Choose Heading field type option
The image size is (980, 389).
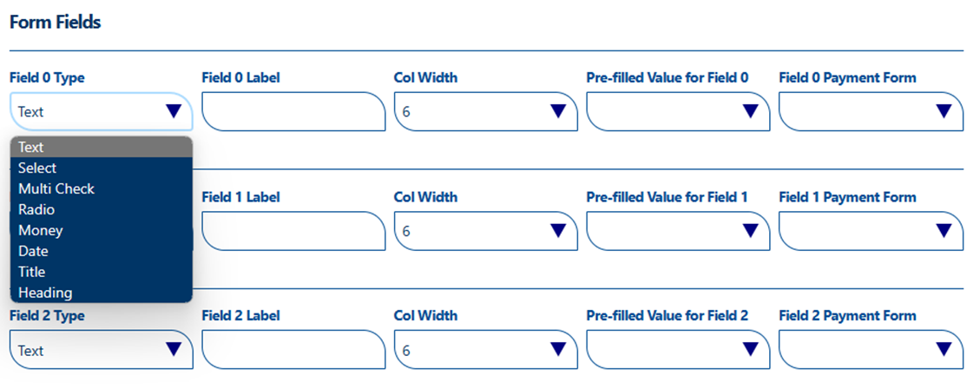point(102,292)
